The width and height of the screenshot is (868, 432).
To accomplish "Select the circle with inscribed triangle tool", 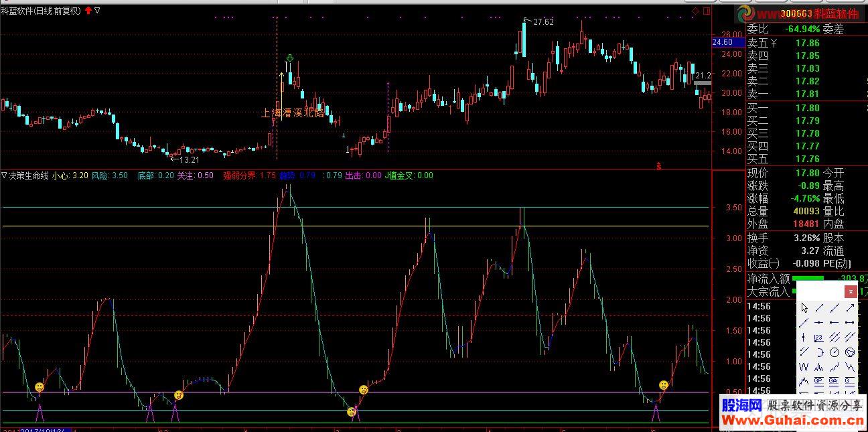I will [850, 352].
